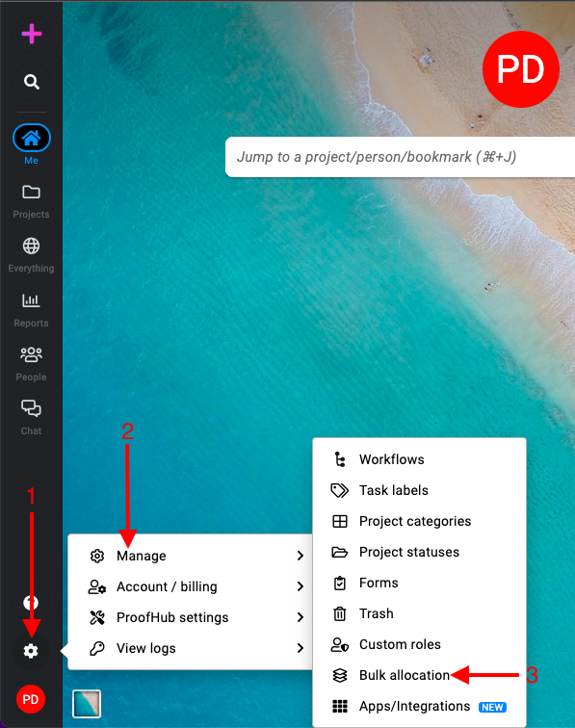Go to Everything globe icon
Image resolution: width=575 pixels, height=728 pixels.
[x=31, y=247]
